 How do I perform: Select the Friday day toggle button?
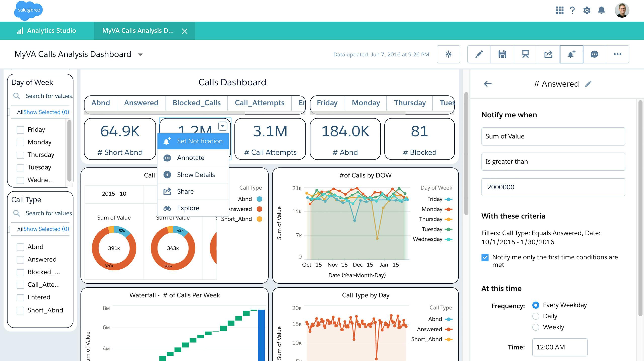327,103
